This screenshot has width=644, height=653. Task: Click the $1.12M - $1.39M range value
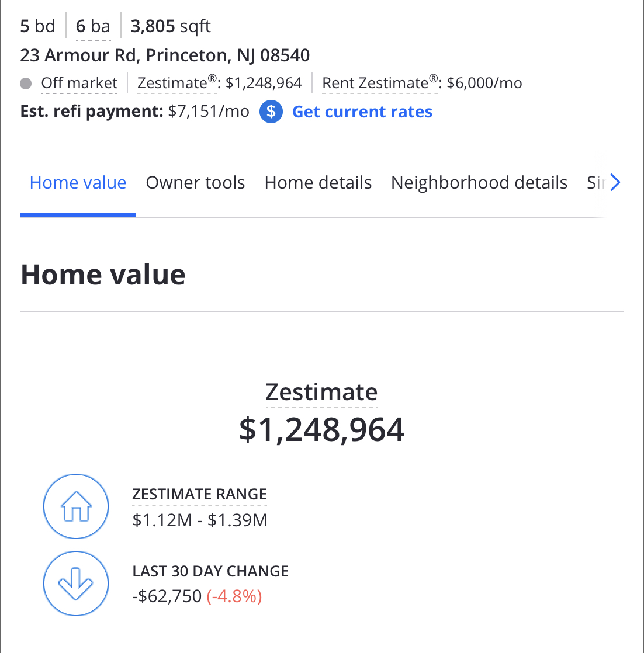point(199,520)
